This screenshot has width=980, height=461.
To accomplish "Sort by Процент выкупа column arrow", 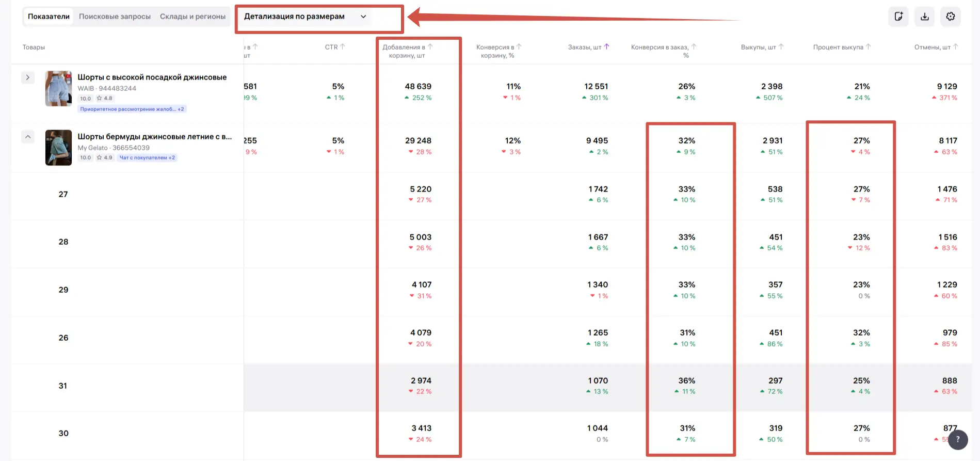I will (868, 47).
